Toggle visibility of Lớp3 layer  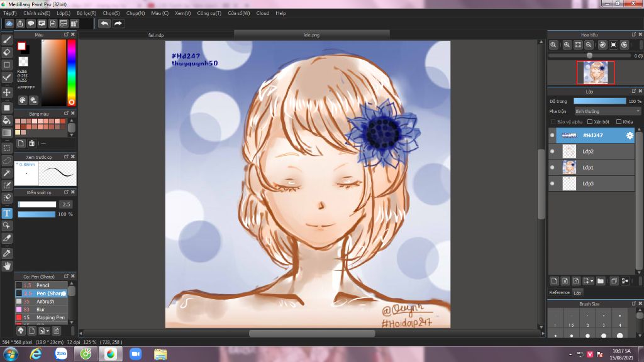pyautogui.click(x=552, y=184)
